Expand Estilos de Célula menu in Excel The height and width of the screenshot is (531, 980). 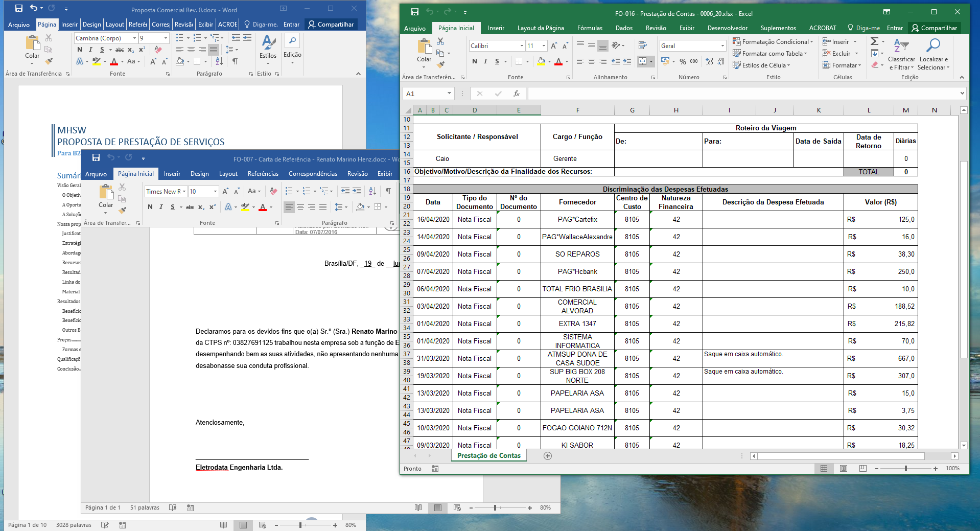761,65
